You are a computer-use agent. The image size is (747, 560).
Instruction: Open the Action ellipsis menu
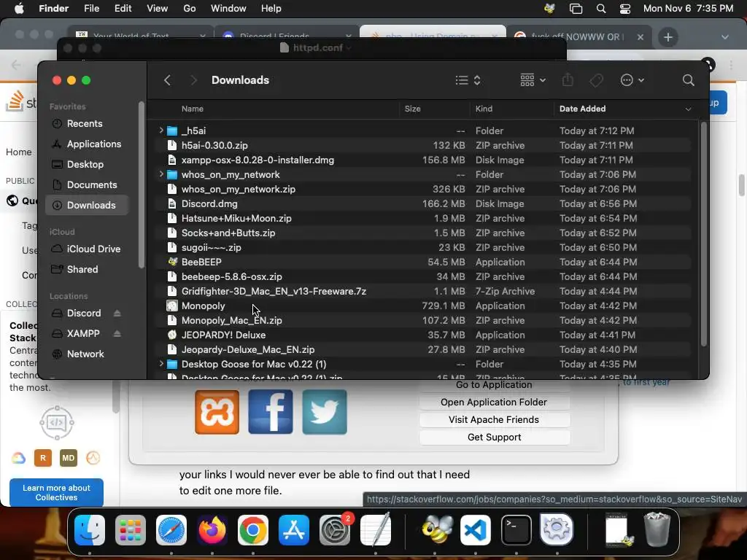pyautogui.click(x=632, y=80)
